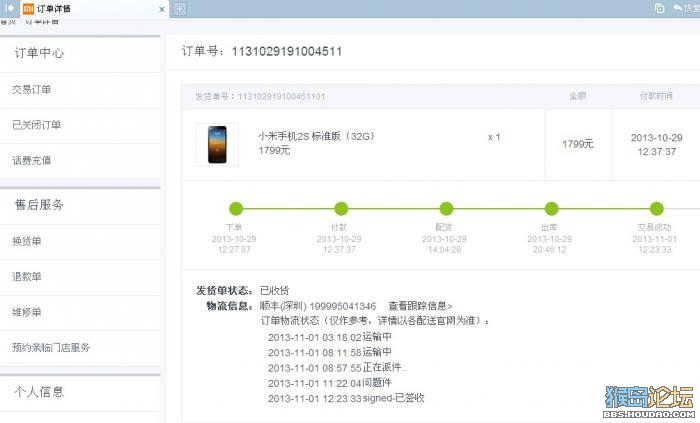Click the 2013-11-01 03:18:02 运输中 log entry
700x423 pixels.
[x=330, y=337]
